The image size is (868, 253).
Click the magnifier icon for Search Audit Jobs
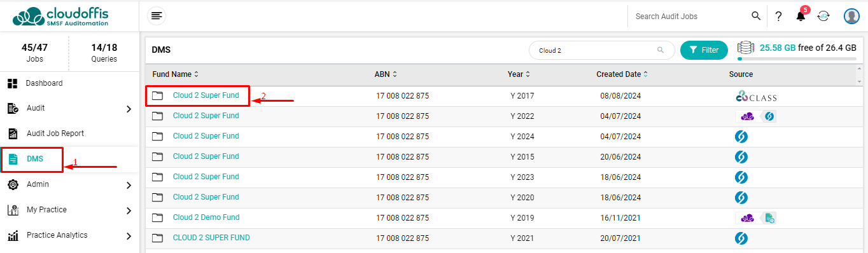click(756, 16)
